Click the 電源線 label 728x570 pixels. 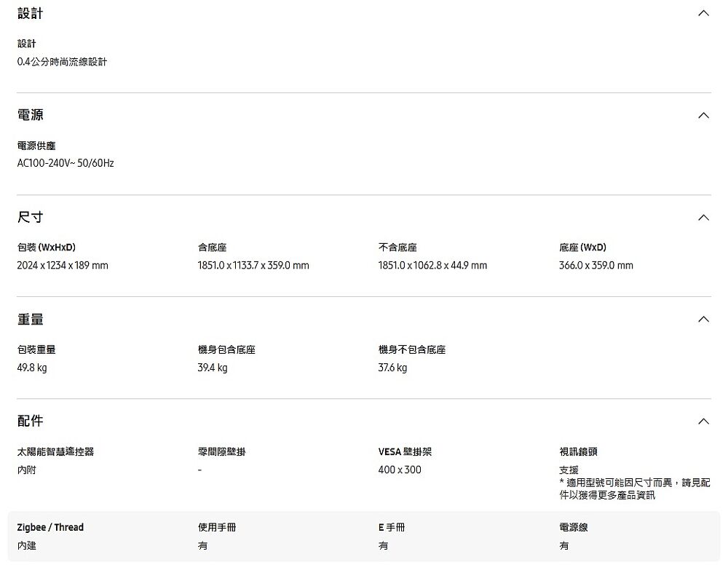pyautogui.click(x=574, y=527)
